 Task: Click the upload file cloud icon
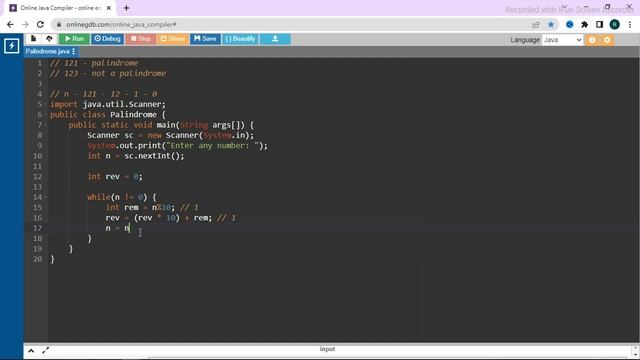(49, 39)
